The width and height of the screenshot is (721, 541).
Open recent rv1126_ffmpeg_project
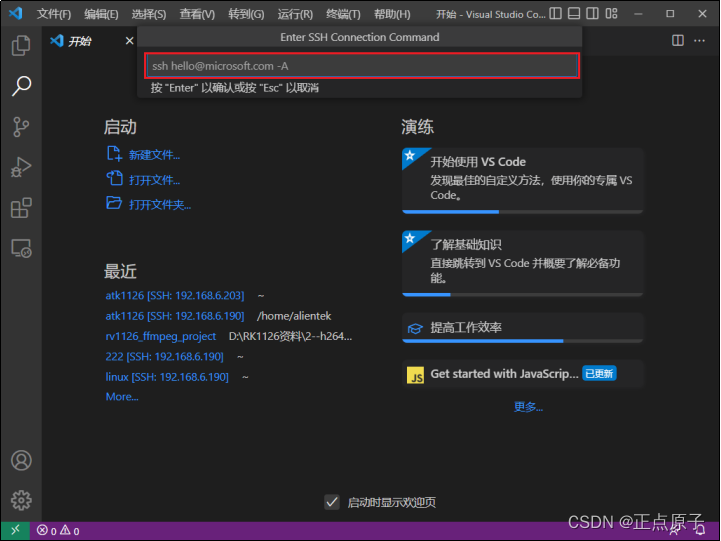[x=160, y=336]
